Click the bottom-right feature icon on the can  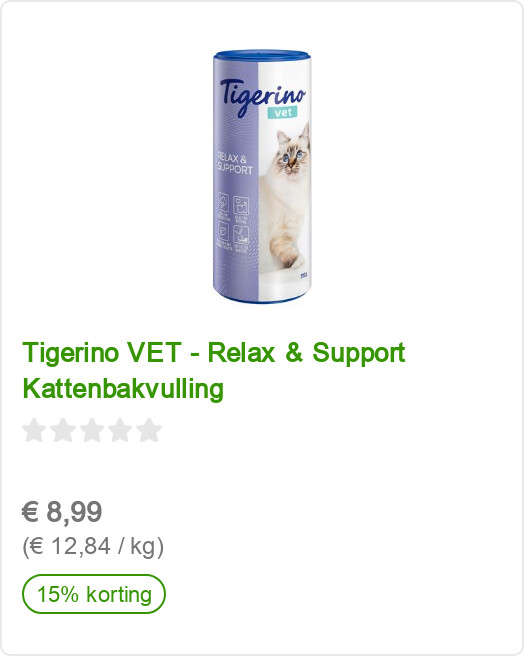(241, 234)
